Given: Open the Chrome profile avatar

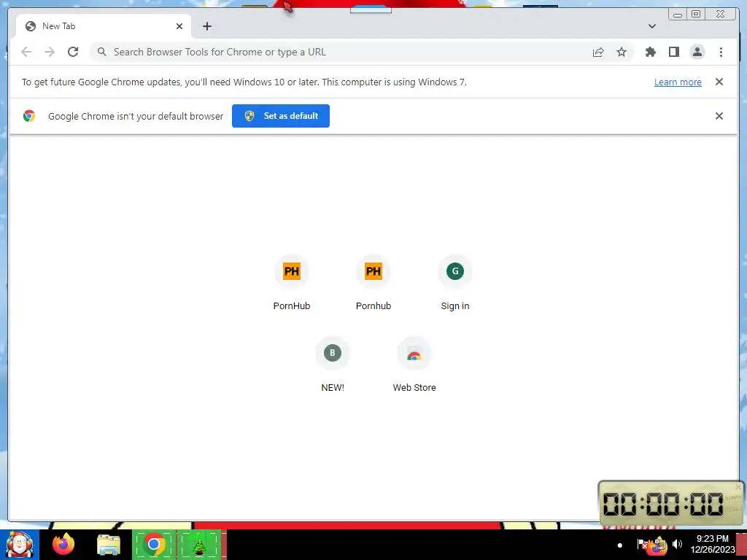Looking at the screenshot, I should [x=697, y=52].
